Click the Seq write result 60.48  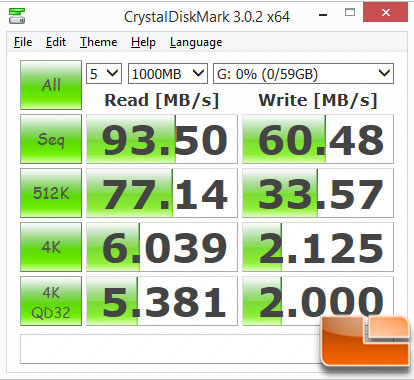point(318,139)
